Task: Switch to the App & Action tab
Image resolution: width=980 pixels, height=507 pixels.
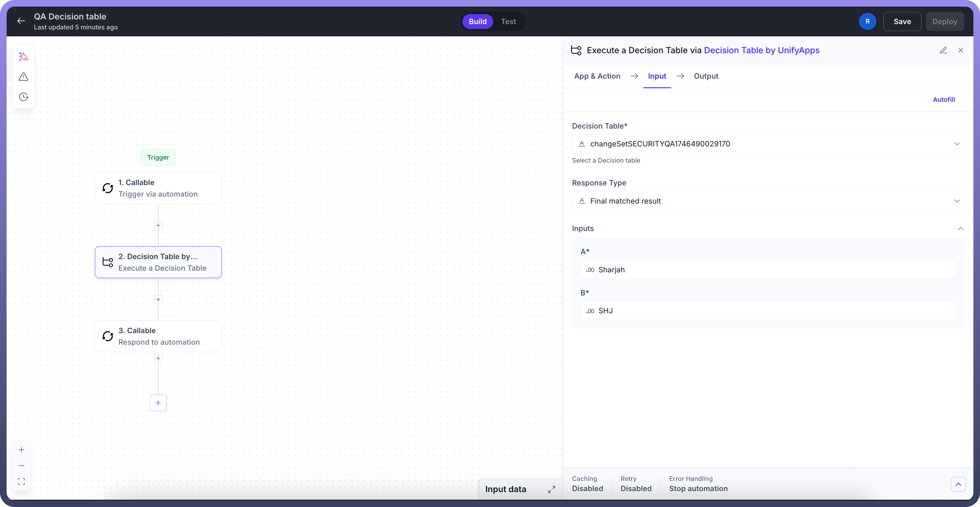Action: (597, 76)
